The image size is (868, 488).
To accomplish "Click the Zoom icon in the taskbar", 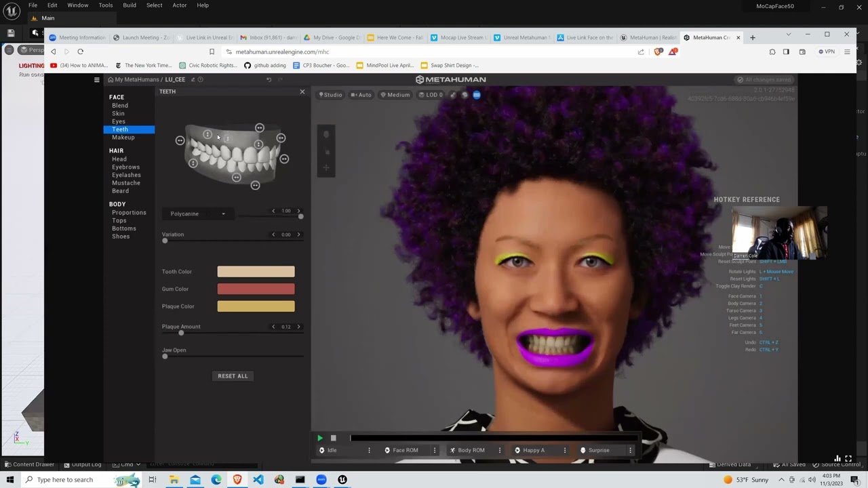I will click(321, 480).
